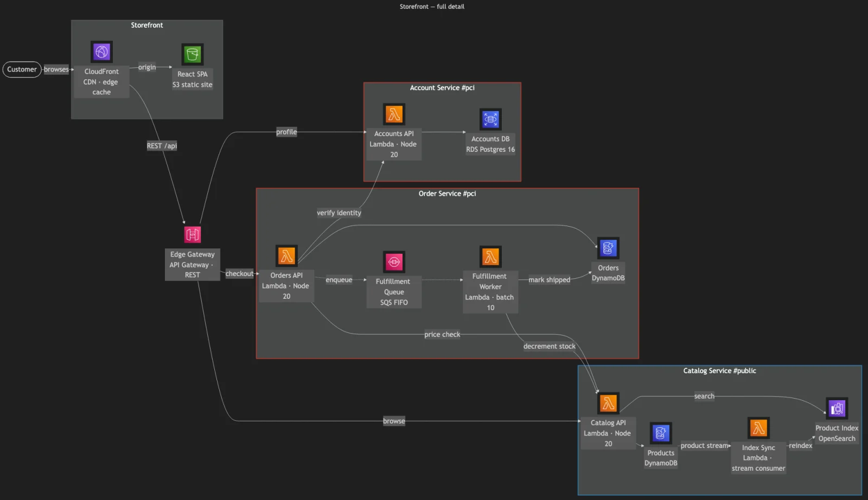Select the 'REST /api' edge label
868x500 pixels.
(162, 146)
